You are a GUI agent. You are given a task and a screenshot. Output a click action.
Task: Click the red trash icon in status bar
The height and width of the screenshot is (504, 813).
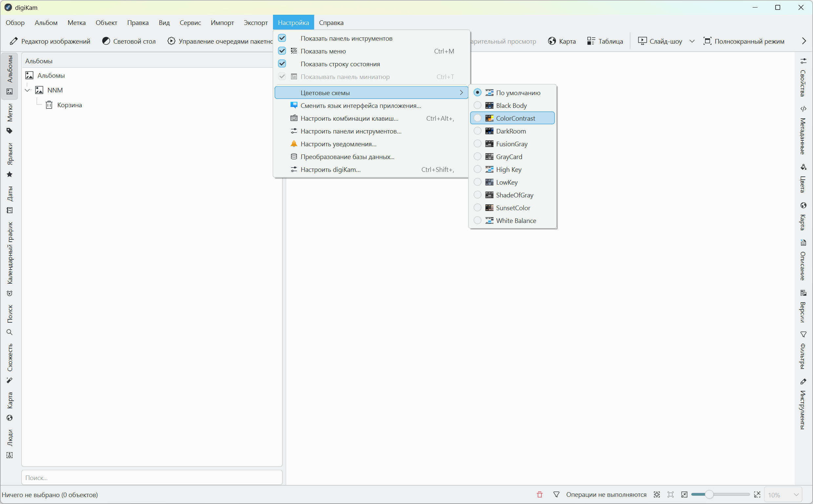click(x=540, y=495)
